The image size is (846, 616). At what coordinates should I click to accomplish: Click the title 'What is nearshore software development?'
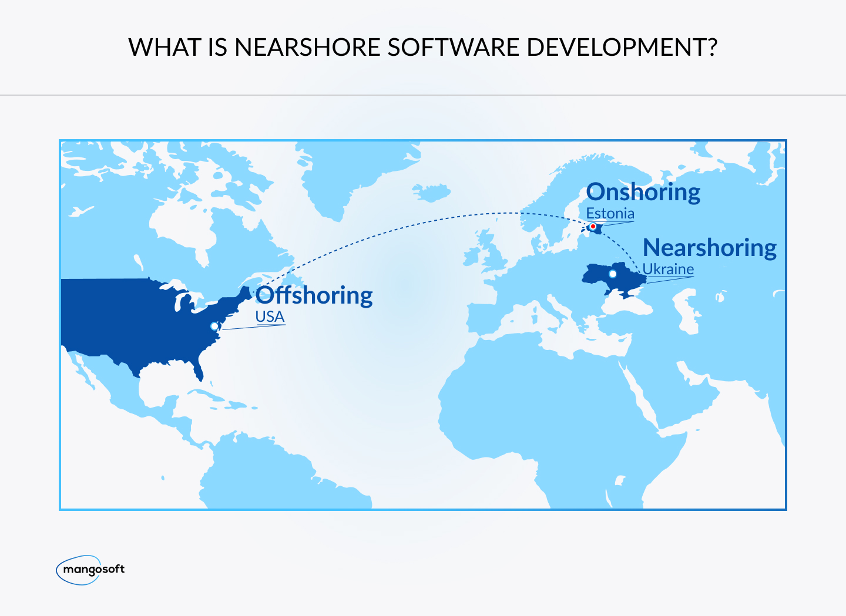(423, 47)
